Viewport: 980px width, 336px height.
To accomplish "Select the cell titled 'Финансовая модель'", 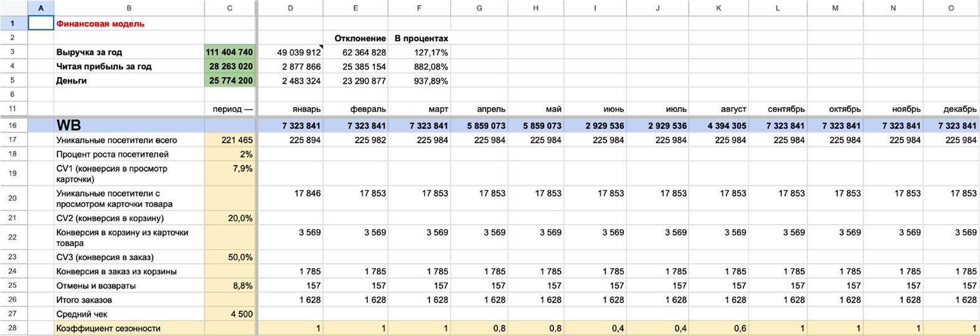I will 129,24.
